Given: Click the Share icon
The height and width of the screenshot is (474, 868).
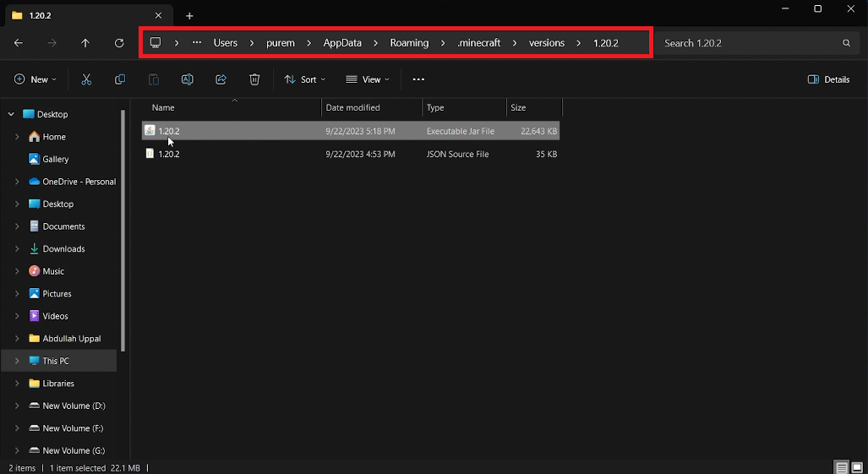Looking at the screenshot, I should pos(221,79).
